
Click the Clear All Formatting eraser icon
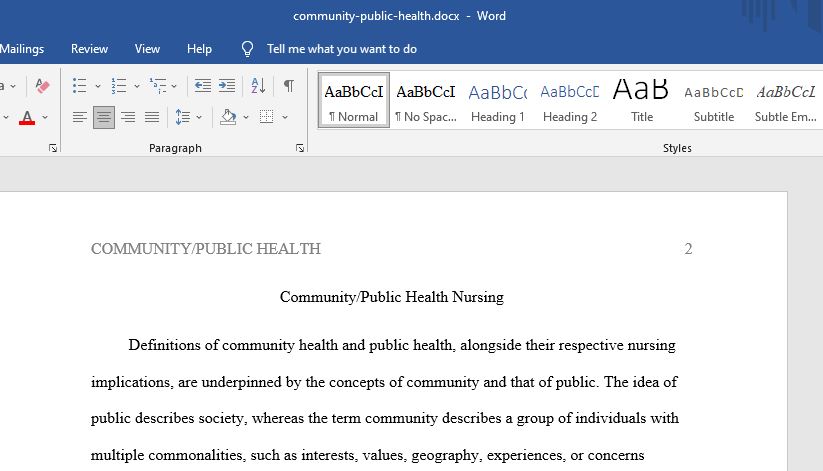coord(42,86)
